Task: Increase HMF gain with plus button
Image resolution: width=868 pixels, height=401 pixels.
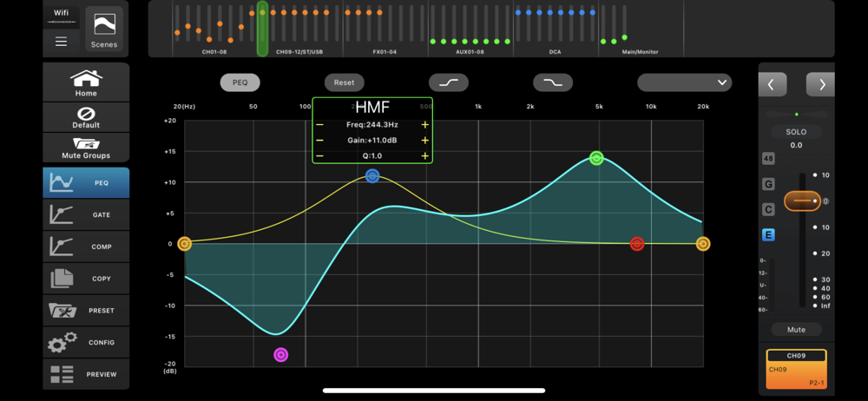Action: pyautogui.click(x=424, y=141)
